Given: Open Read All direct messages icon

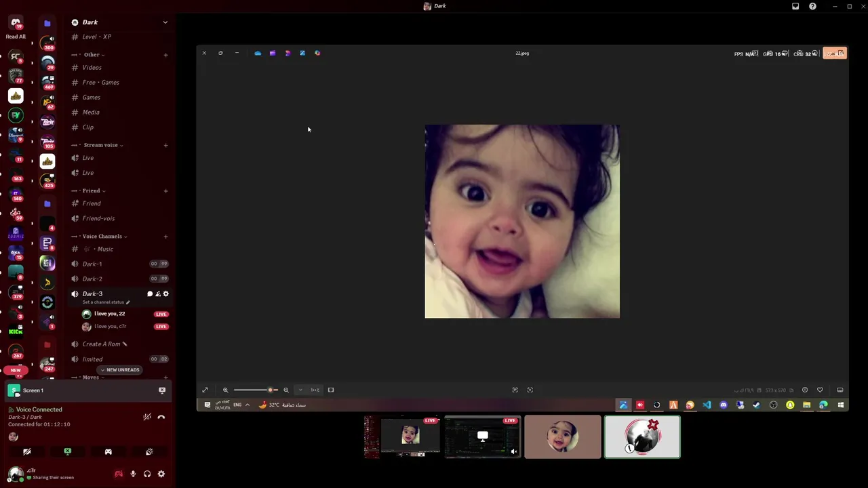Looking at the screenshot, I should coord(16,23).
